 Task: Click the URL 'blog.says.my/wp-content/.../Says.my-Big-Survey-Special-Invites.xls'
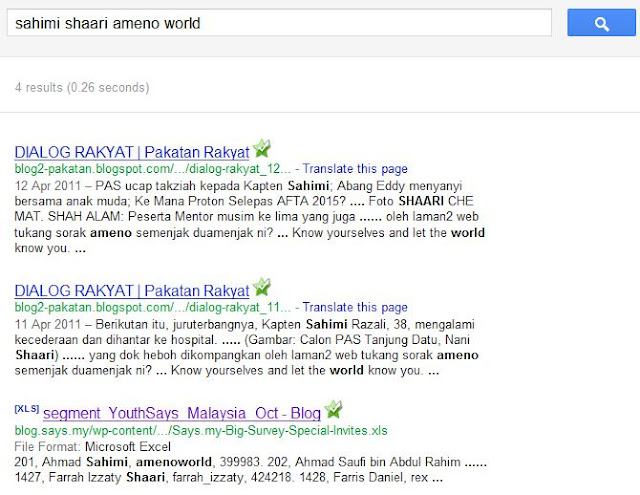tap(201, 431)
